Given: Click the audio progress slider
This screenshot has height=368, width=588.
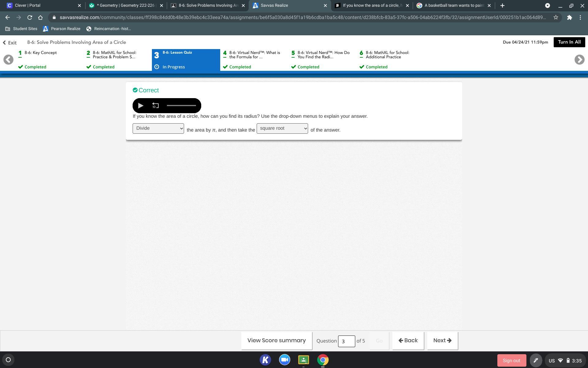Looking at the screenshot, I should pos(181,106).
